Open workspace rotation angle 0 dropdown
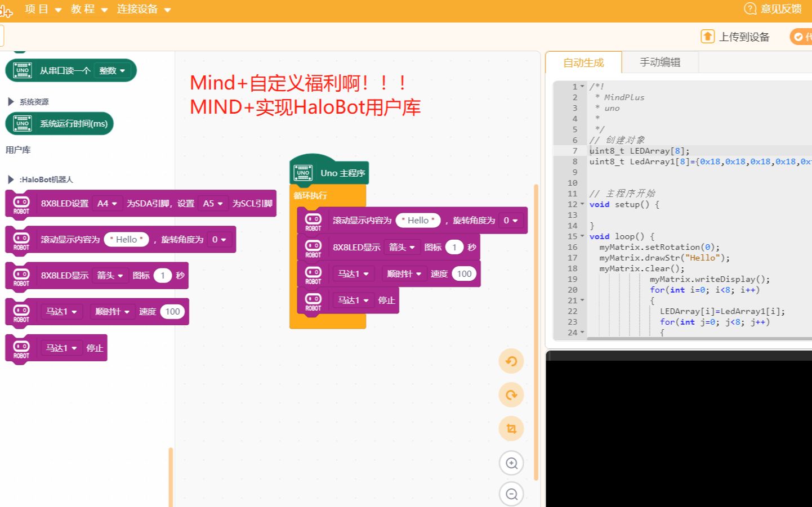812x507 pixels. 511,220
